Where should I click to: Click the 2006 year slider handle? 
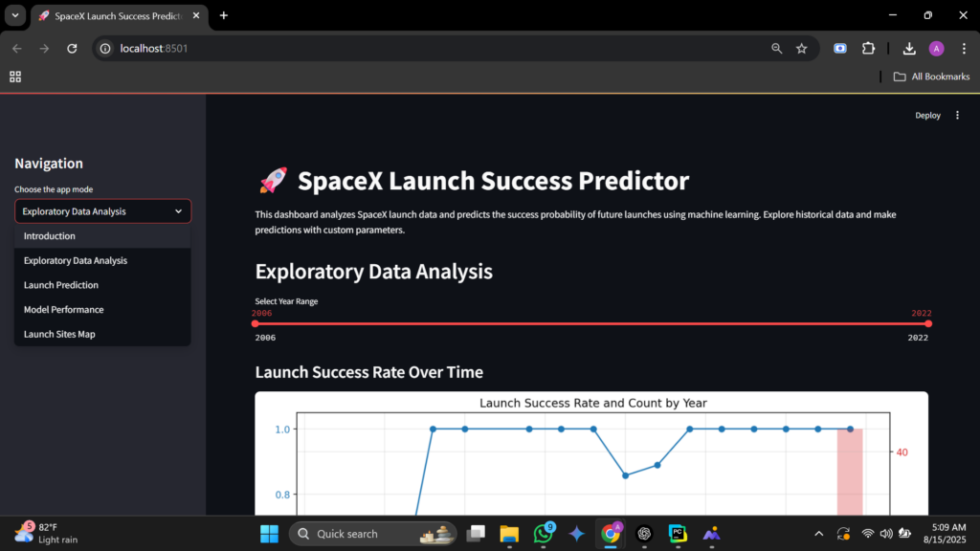pyautogui.click(x=255, y=323)
